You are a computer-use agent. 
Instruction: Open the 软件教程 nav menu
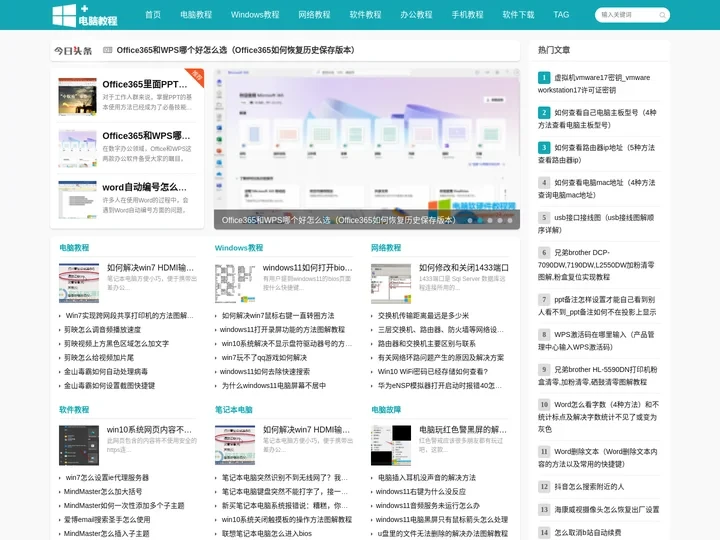366,15
